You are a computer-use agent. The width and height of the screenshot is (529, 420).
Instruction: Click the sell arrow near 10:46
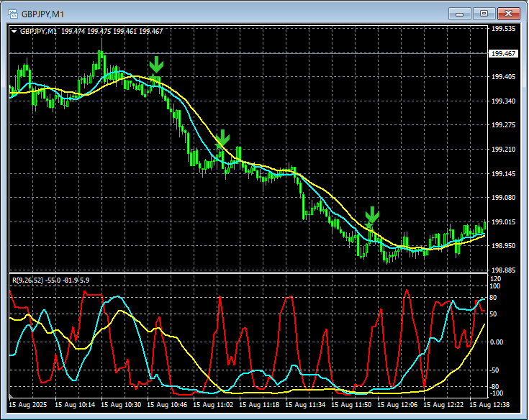click(x=156, y=65)
